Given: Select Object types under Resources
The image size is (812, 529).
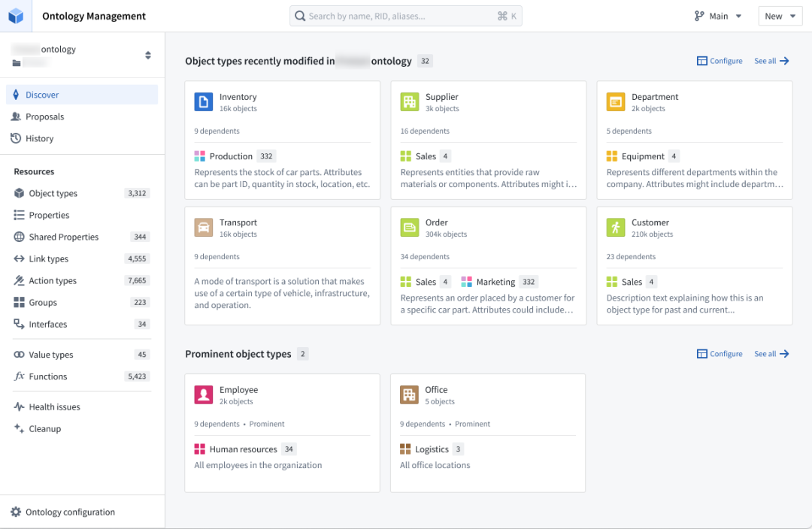Looking at the screenshot, I should pyautogui.click(x=53, y=193).
